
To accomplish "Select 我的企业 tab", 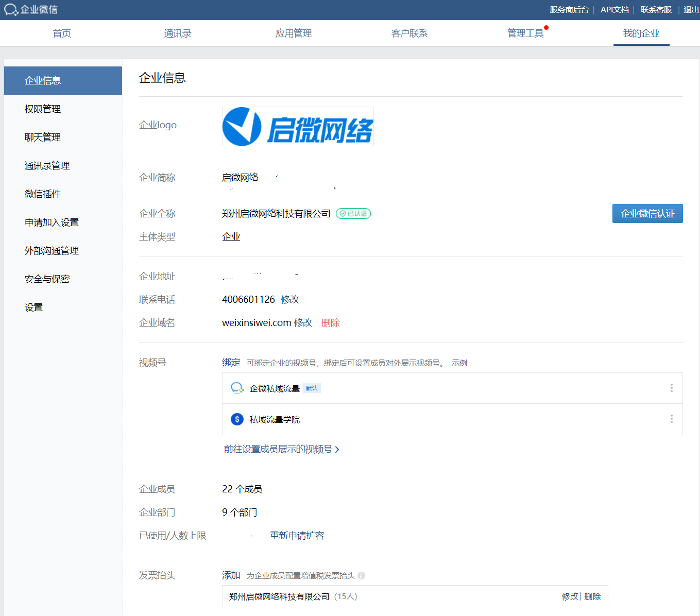I will (641, 33).
